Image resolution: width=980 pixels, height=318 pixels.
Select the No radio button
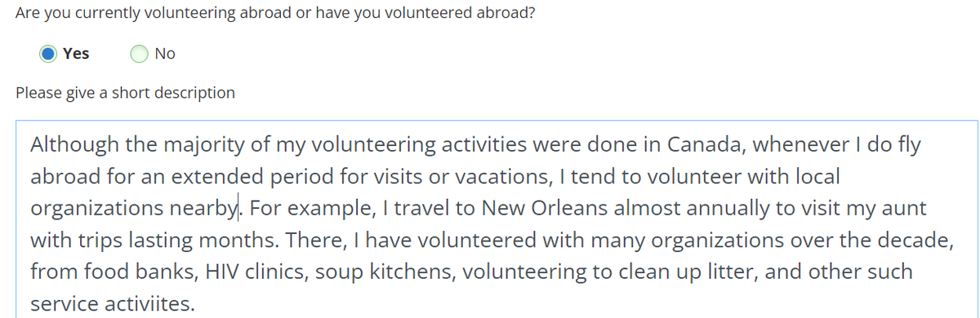coord(139,54)
